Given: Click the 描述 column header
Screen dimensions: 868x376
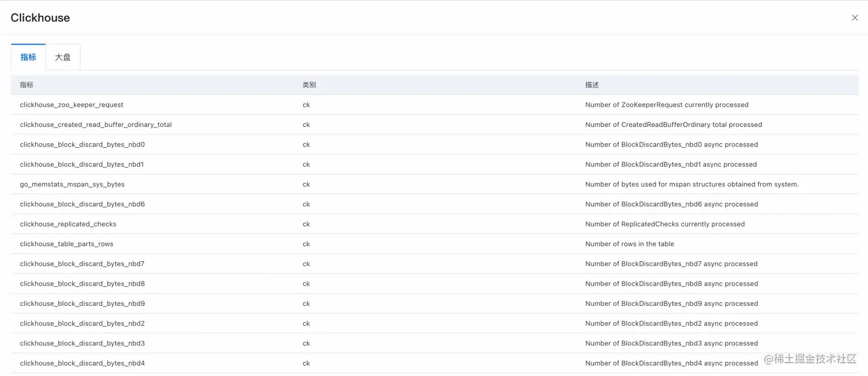Looking at the screenshot, I should pyautogui.click(x=592, y=85).
